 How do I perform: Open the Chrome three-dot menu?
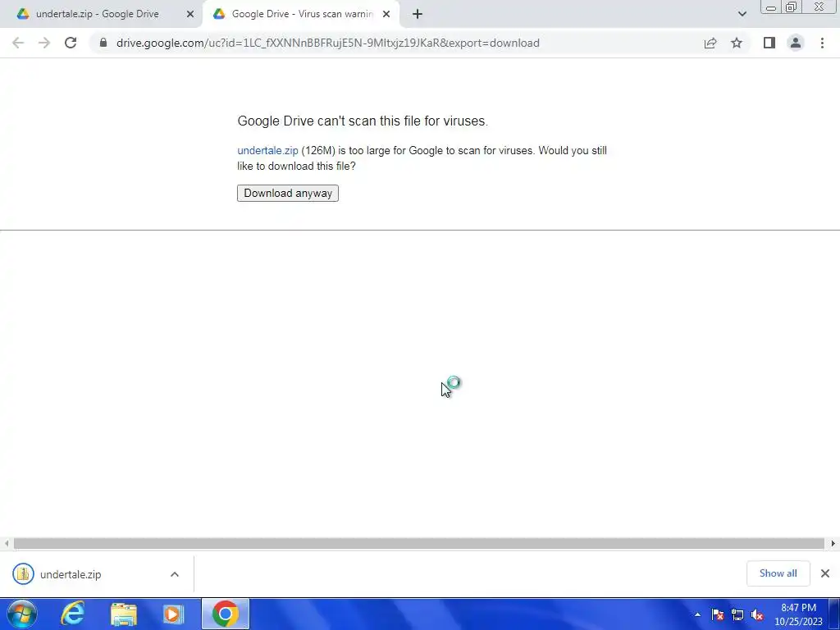[x=822, y=43]
